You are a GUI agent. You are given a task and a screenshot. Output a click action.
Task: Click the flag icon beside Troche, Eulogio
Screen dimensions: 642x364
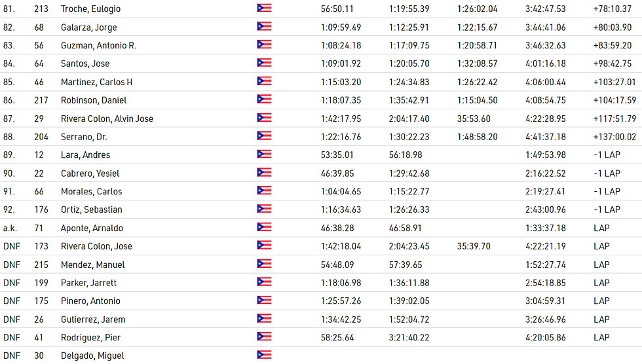(x=264, y=9)
